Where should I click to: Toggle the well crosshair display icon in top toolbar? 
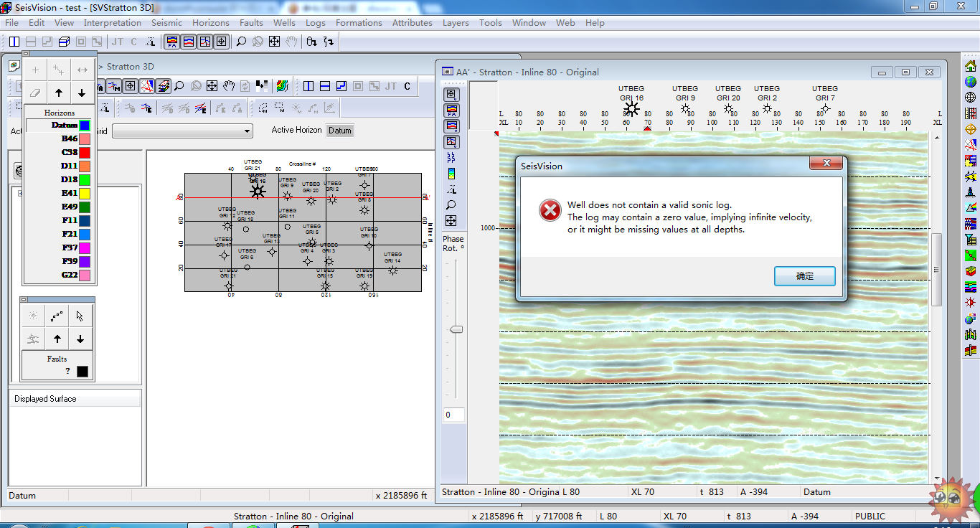[x=222, y=42]
